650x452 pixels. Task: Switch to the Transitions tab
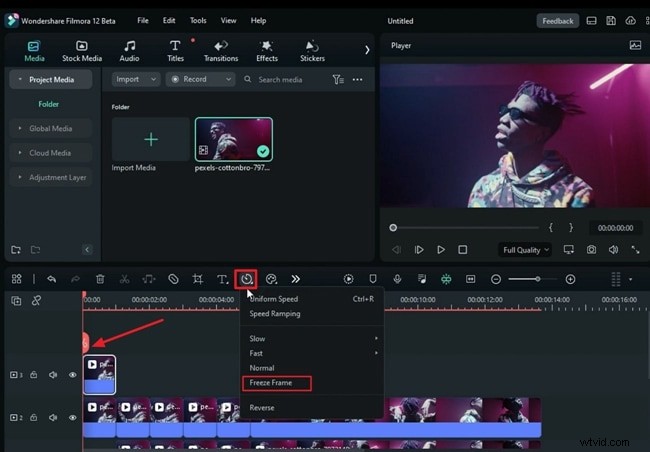tap(221, 50)
